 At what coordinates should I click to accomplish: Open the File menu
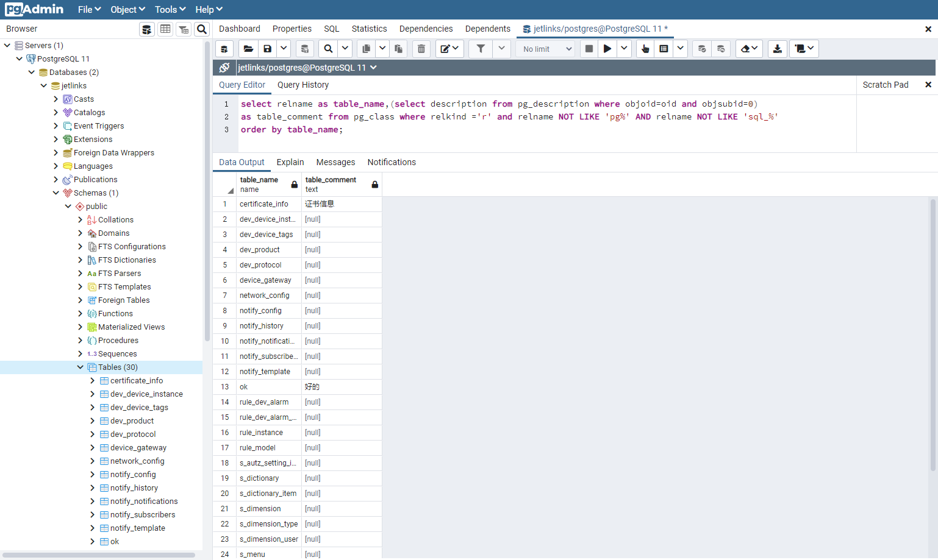tap(89, 10)
